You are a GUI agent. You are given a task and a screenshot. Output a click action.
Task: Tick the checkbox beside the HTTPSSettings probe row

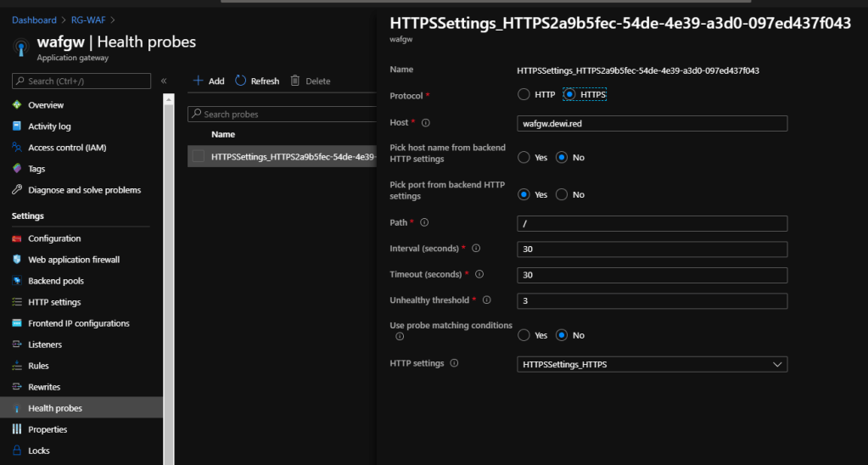[199, 156]
